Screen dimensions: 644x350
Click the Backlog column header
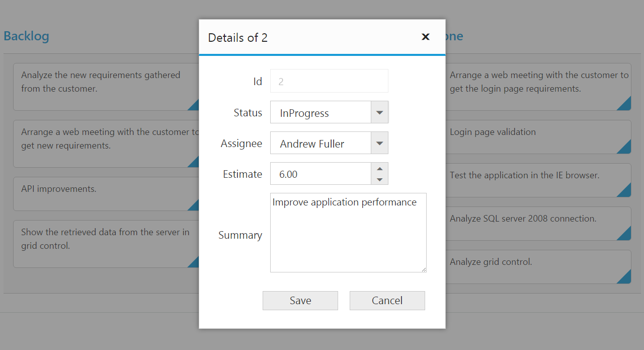click(26, 36)
